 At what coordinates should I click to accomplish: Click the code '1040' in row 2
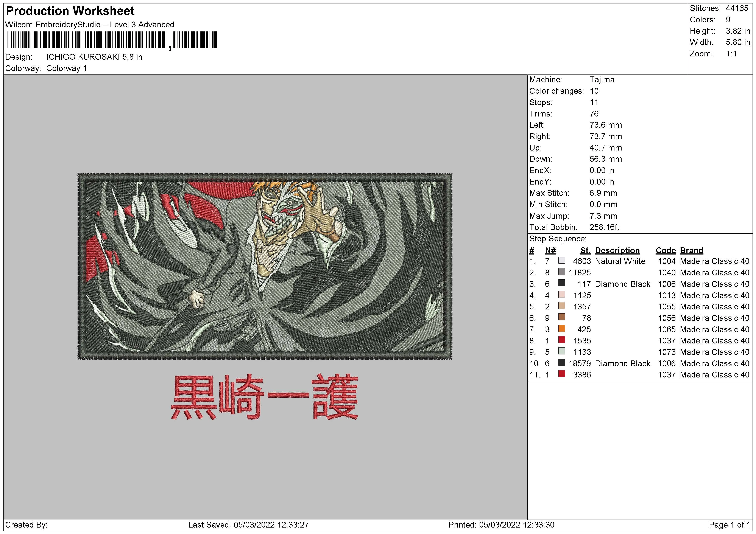pos(667,272)
